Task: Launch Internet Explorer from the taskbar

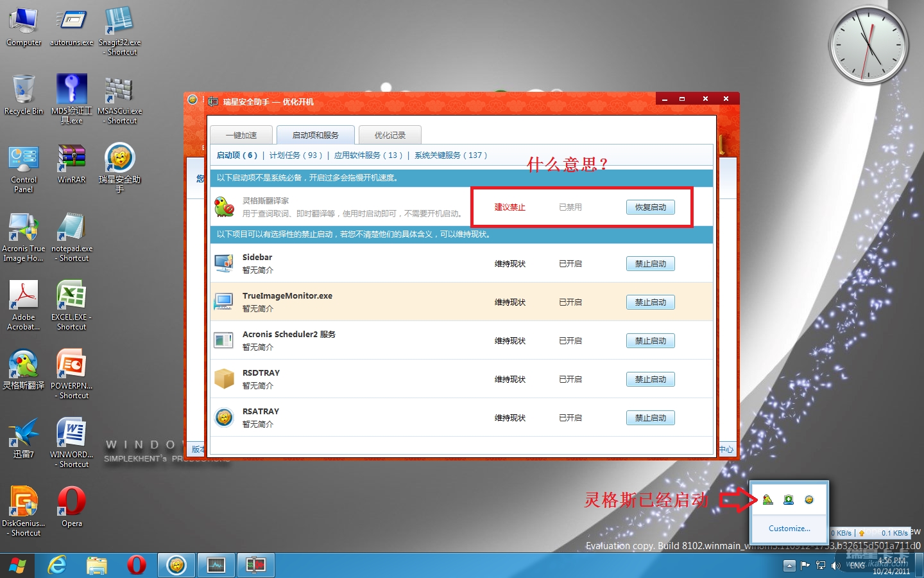Action: 58,565
